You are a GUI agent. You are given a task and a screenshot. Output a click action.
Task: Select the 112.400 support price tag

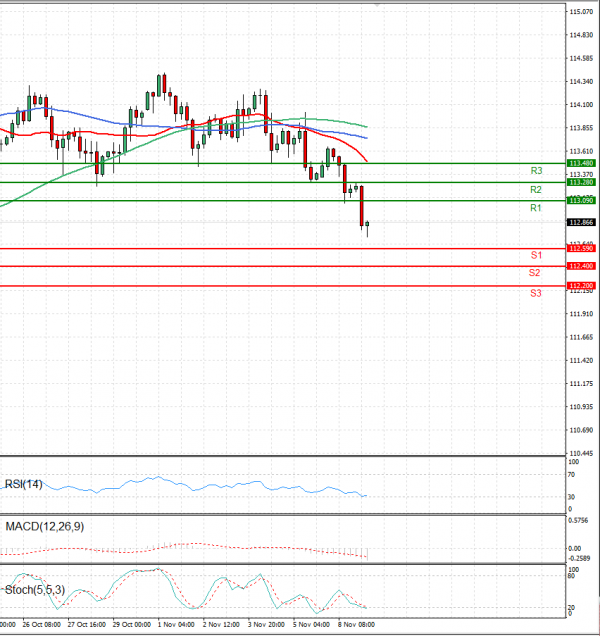point(581,266)
